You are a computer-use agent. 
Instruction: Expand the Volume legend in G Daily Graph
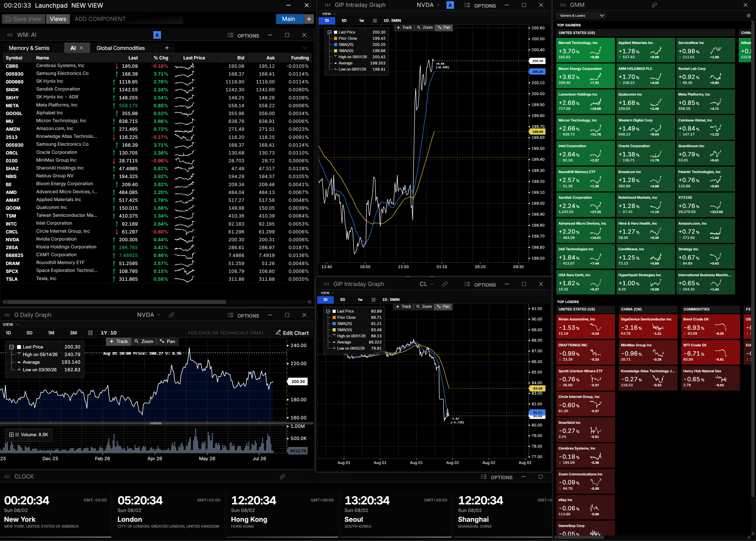click(x=11, y=435)
